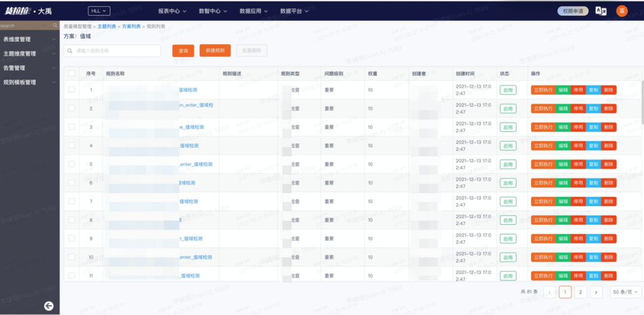Open the HLL dropdown in header

[99, 11]
